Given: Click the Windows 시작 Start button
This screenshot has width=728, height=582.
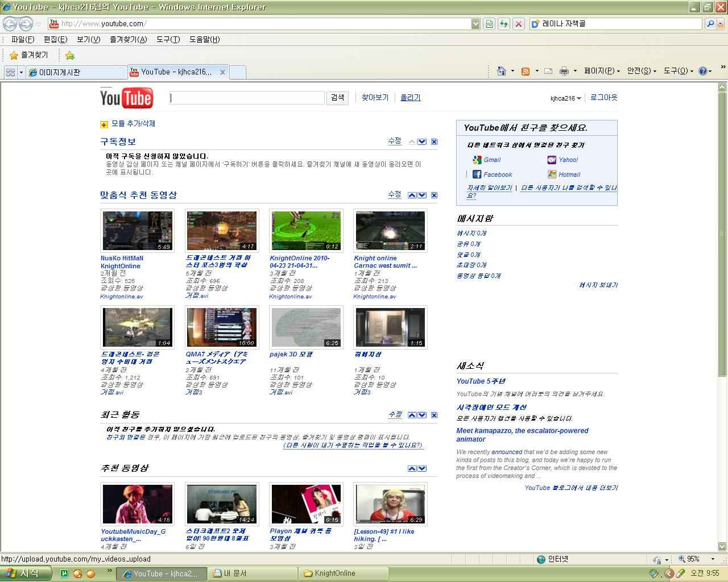Looking at the screenshot, I should point(25,573).
